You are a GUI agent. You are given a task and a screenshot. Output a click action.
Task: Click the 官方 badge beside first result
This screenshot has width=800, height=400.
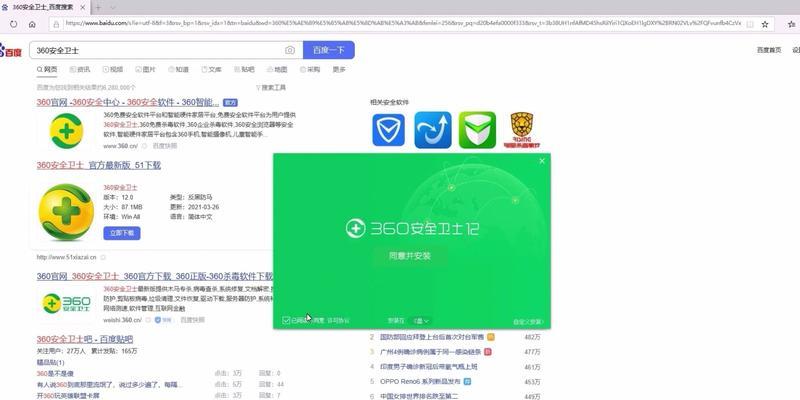230,103
